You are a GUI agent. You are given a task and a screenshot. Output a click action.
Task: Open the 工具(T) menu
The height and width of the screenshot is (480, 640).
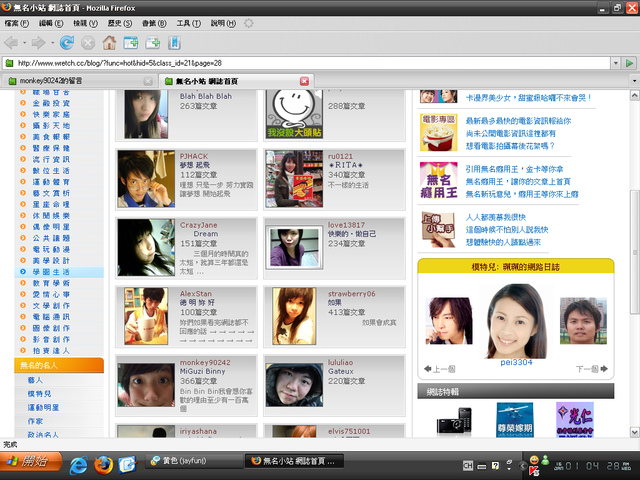[x=188, y=23]
